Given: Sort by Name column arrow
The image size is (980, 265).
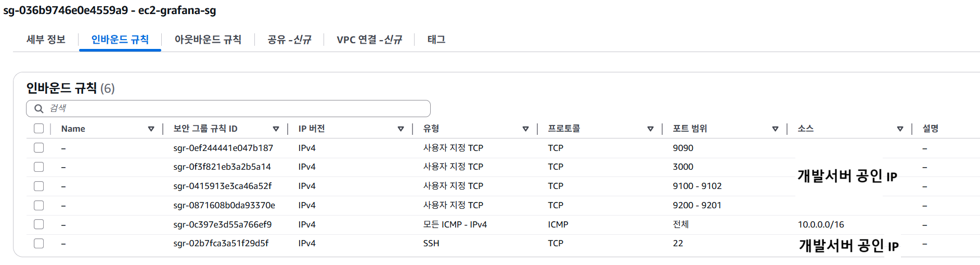Looking at the screenshot, I should coord(151,129).
